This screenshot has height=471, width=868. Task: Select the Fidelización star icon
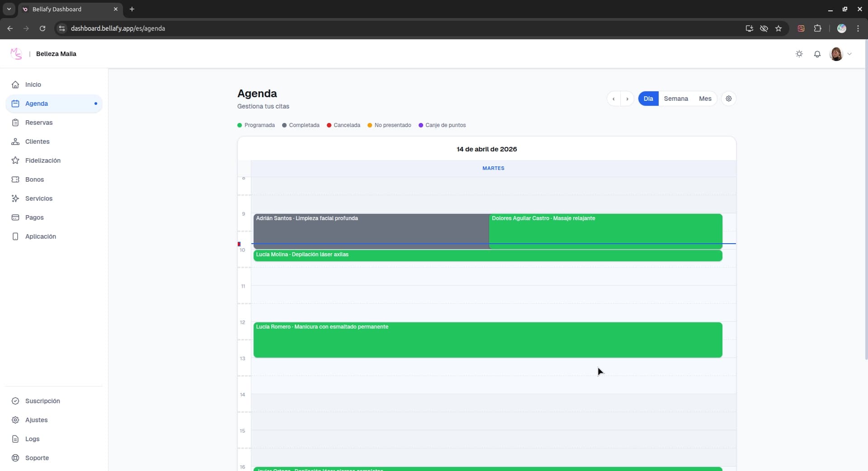click(15, 160)
